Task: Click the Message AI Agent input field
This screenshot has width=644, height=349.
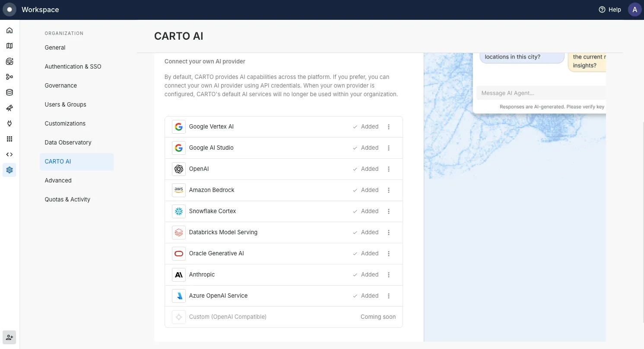Action: [x=540, y=93]
